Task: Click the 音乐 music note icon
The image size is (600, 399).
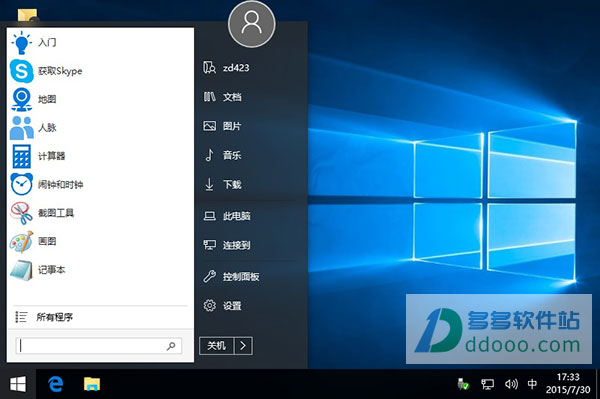Action: tap(209, 155)
